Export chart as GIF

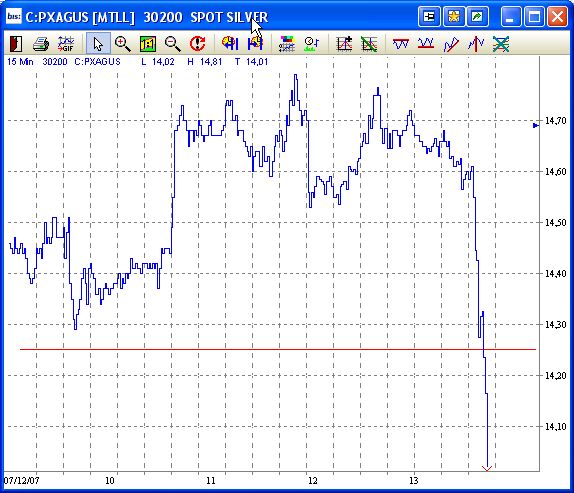pos(66,44)
